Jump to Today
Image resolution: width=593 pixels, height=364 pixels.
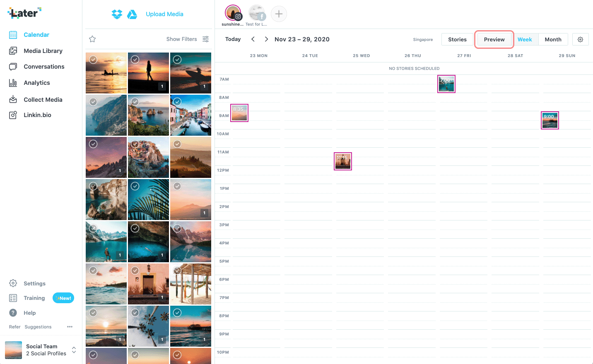click(233, 39)
